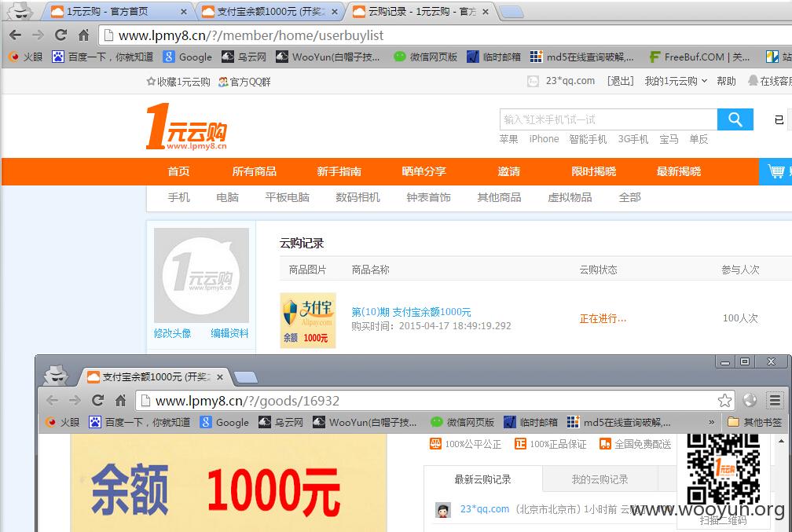Click the address bar of the back window
Viewport: 792px width, 532px height.
click(x=445, y=35)
